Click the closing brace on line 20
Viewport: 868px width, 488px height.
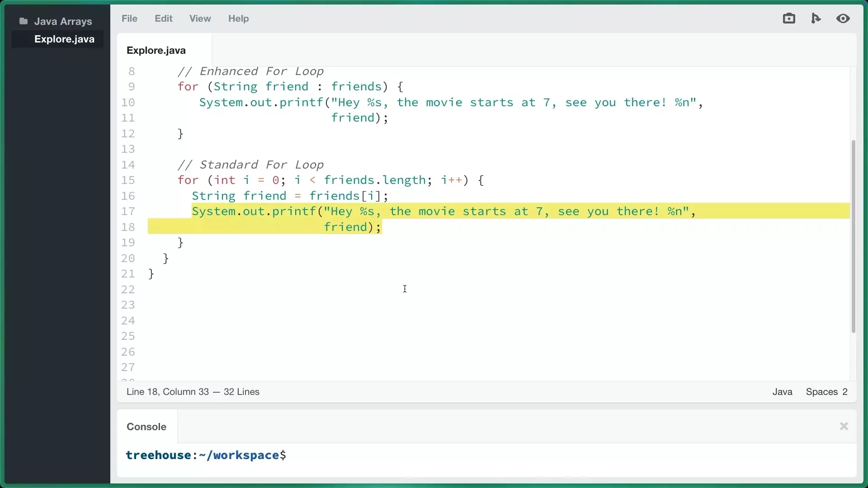166,258
